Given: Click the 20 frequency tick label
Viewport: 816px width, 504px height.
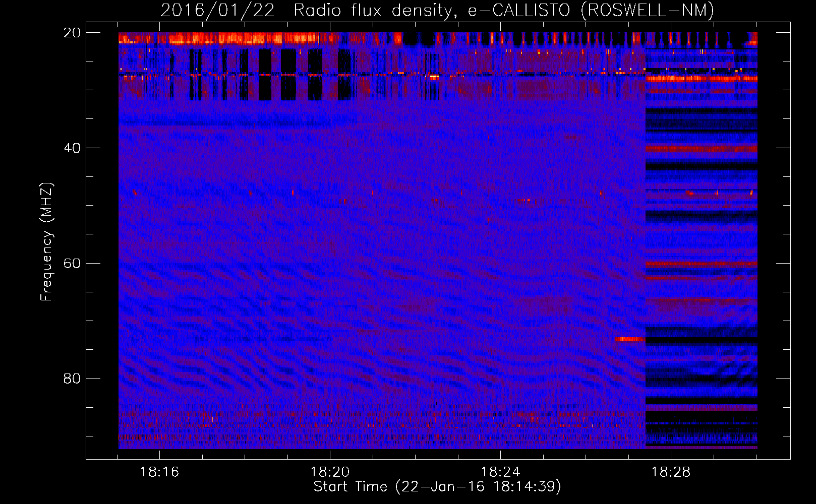Looking at the screenshot, I should coord(72,33).
